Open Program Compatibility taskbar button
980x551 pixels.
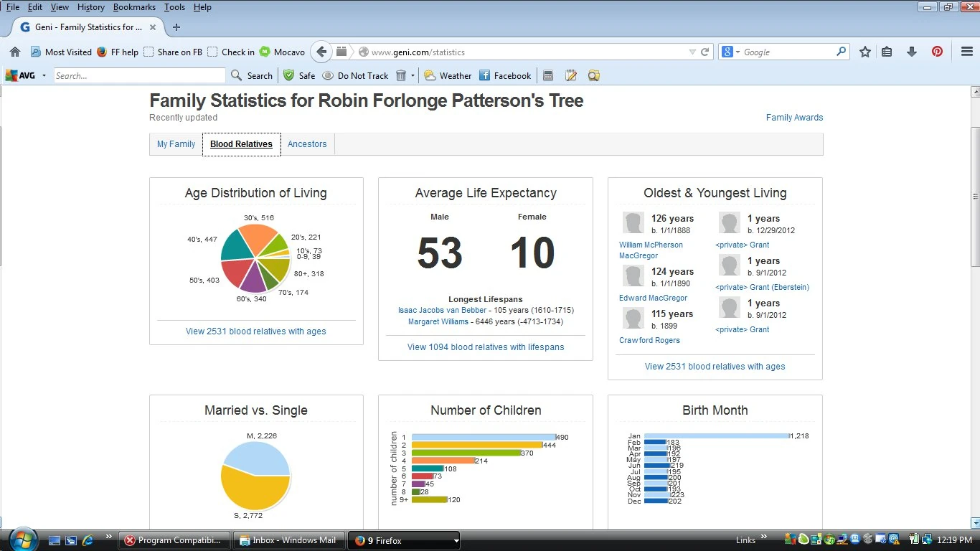[176, 540]
